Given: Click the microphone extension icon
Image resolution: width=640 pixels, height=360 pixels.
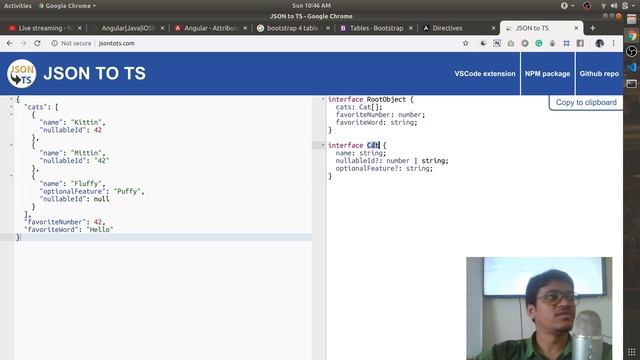Looking at the screenshot, I should [x=552, y=43].
